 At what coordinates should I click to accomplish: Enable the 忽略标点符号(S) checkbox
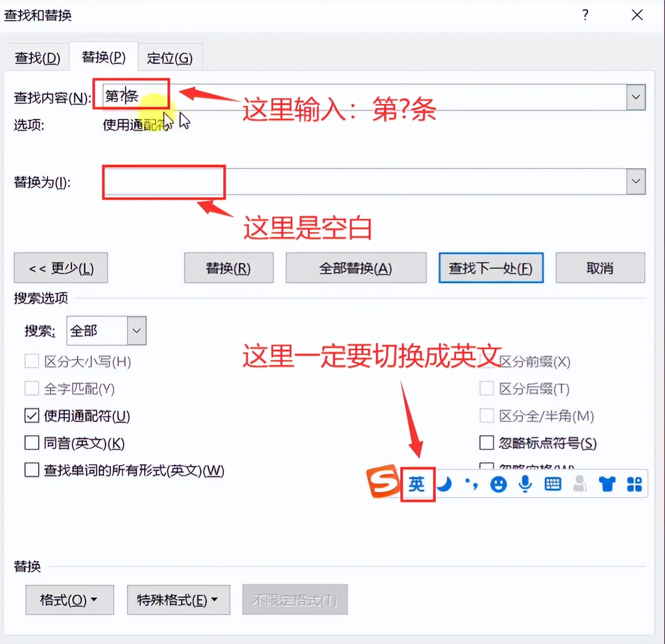tap(486, 442)
